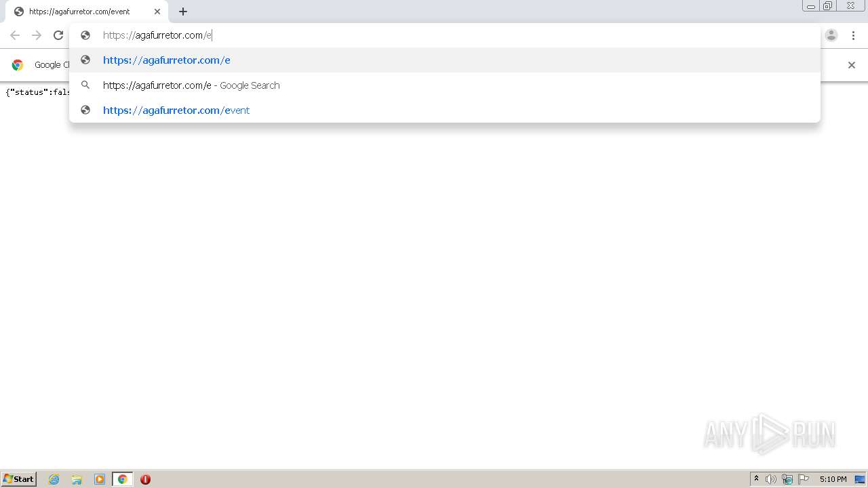The width and height of the screenshot is (868, 488).
Task: Click the JSON status text on page
Action: coord(38,92)
